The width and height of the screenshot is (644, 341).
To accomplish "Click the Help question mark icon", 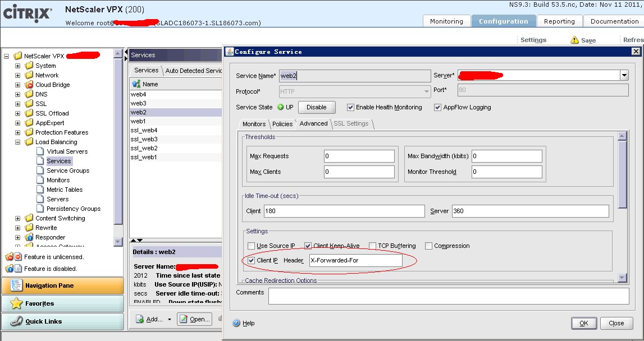I will [x=236, y=323].
